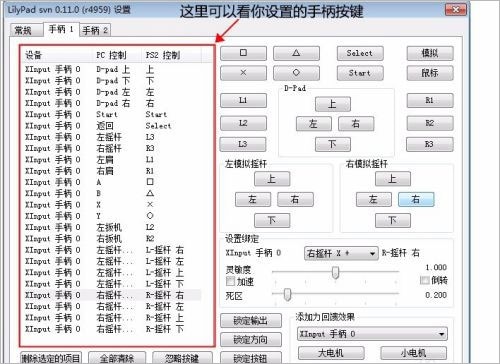The width and height of the screenshot is (500, 364).
Task: Enable the 加速 checkbox
Action: (231, 281)
